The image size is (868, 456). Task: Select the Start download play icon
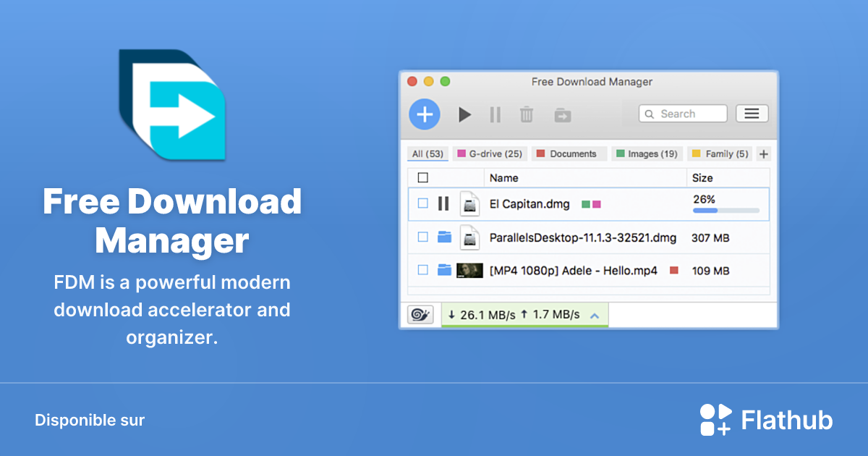click(x=464, y=114)
